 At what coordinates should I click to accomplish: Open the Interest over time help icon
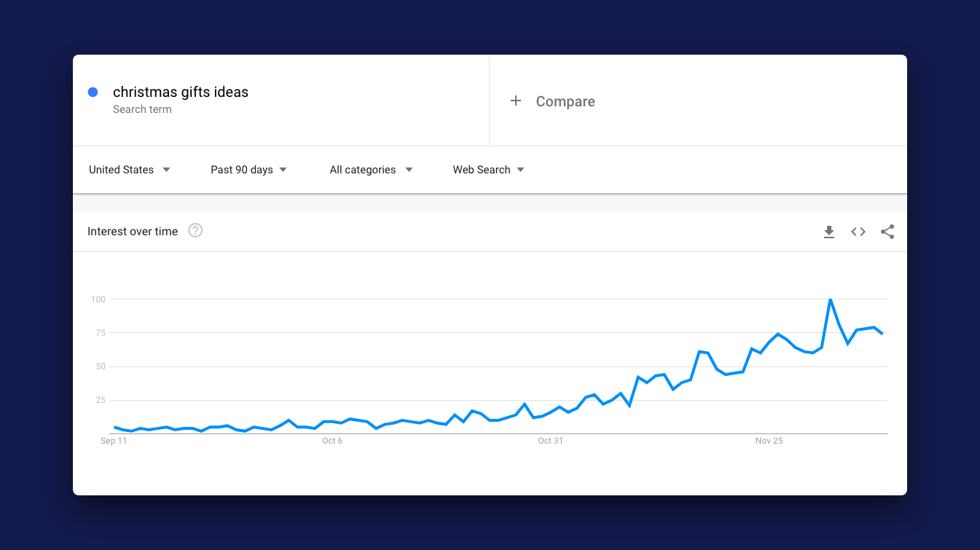coord(195,231)
